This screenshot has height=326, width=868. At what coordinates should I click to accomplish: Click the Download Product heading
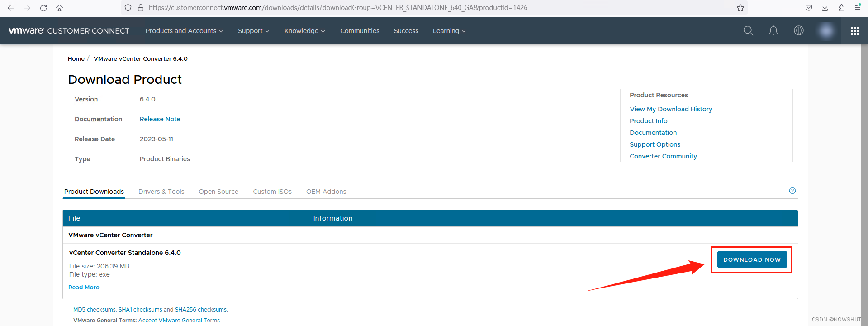pos(125,80)
